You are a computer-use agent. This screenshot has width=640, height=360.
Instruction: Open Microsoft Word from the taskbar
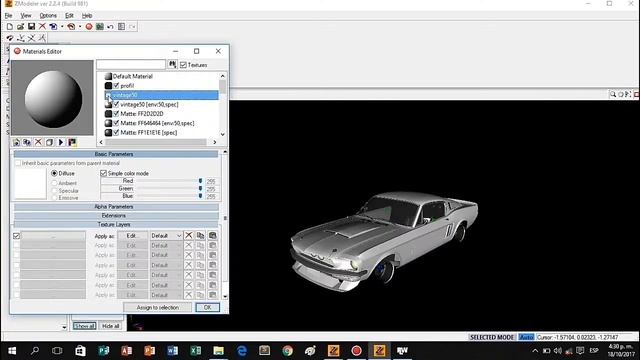172,351
